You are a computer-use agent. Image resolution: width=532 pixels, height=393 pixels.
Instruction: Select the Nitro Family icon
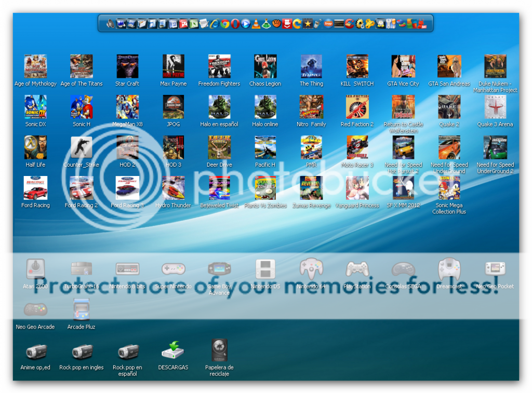(312, 107)
